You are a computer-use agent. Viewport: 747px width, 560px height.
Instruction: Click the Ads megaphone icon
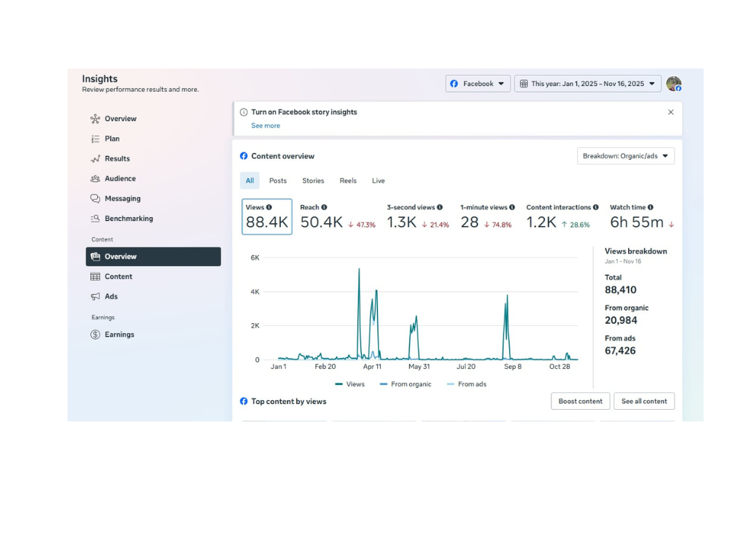click(95, 297)
